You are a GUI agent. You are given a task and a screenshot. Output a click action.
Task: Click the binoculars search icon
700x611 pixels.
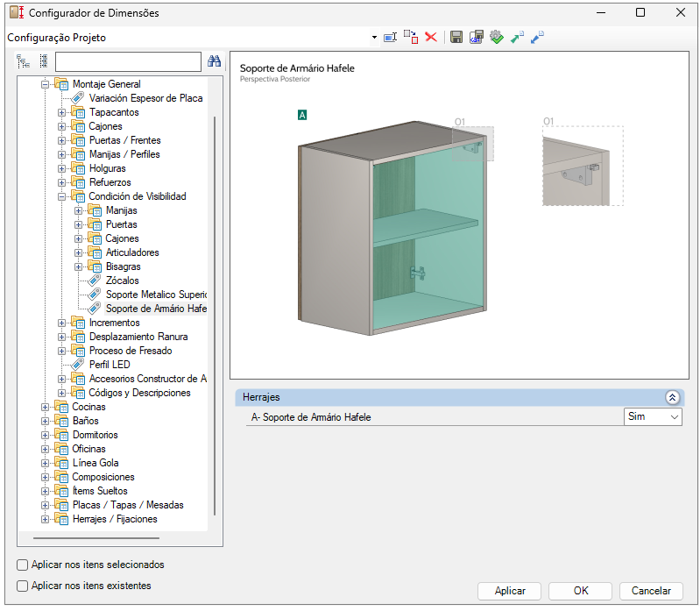(215, 61)
